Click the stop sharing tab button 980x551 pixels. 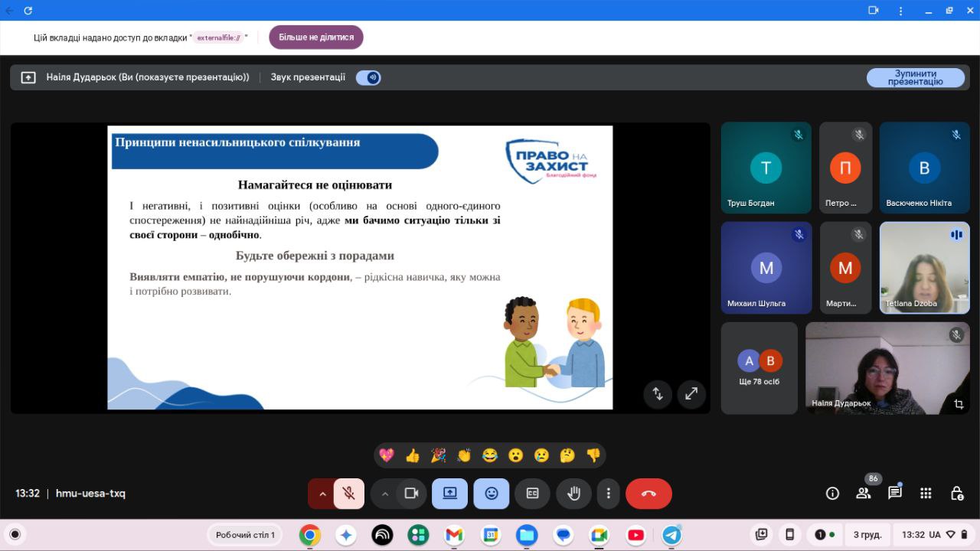(315, 37)
